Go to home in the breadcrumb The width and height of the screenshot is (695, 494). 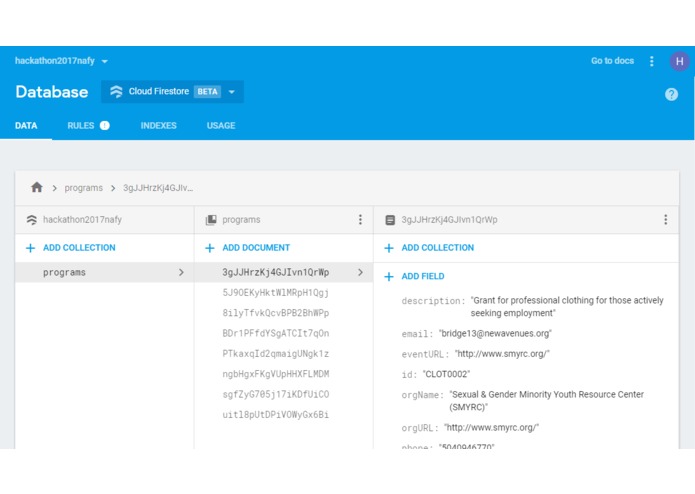coord(37,187)
